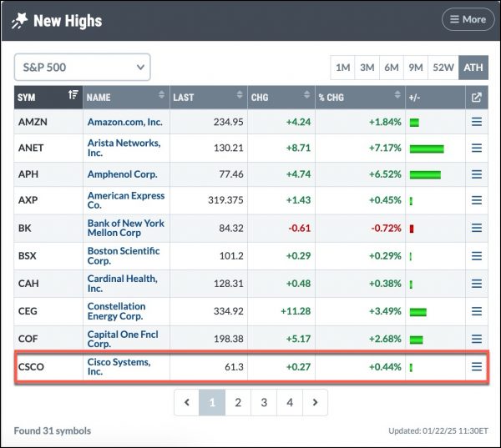Open the Arista Networks, Inc. link

pos(124,148)
